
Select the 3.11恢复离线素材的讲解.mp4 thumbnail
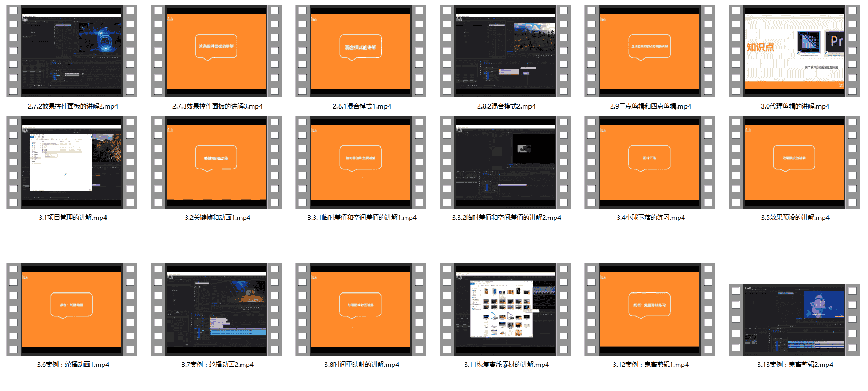tap(505, 309)
